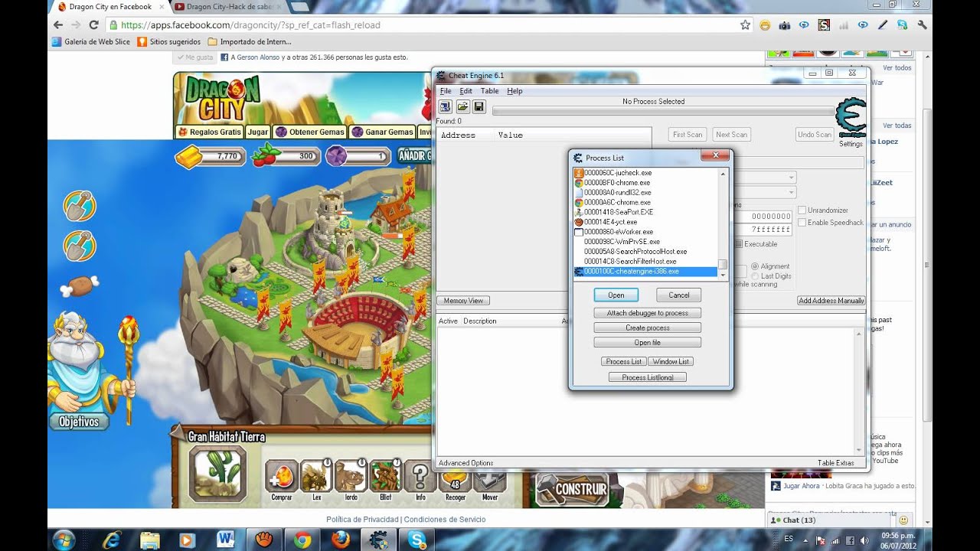Open the Help menu in Cheat Engine
The image size is (980, 551).
pos(514,91)
